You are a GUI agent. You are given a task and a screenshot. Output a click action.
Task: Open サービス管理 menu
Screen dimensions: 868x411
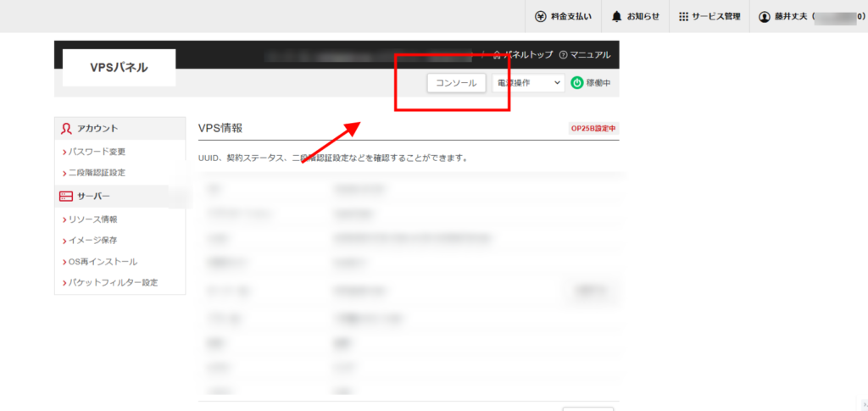pos(709,17)
